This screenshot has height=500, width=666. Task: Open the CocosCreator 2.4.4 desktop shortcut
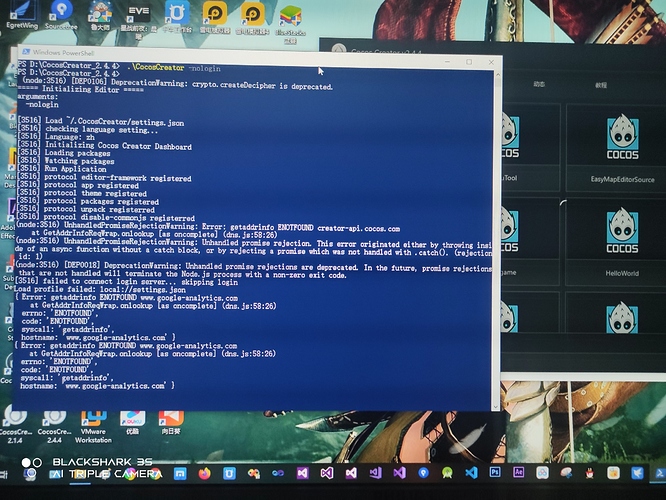[54, 427]
